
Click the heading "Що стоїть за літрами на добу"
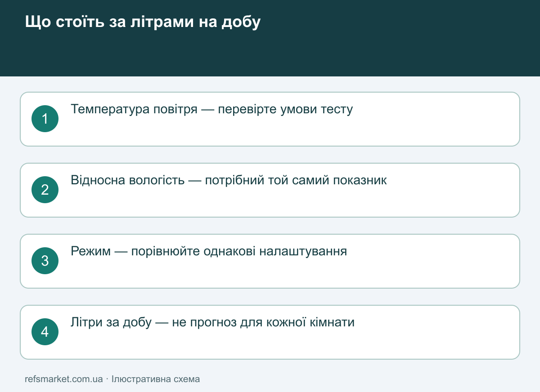[143, 22]
